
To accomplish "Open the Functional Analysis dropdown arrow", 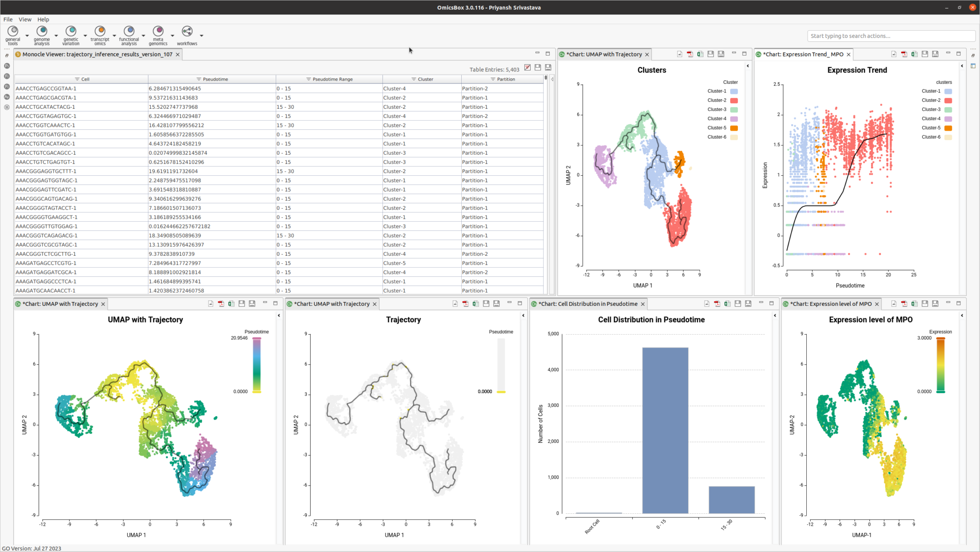I will [143, 35].
